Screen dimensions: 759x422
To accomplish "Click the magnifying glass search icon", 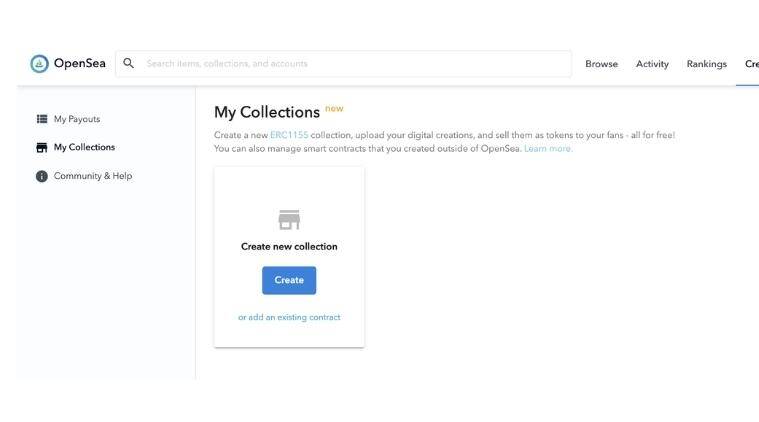I will (x=129, y=63).
